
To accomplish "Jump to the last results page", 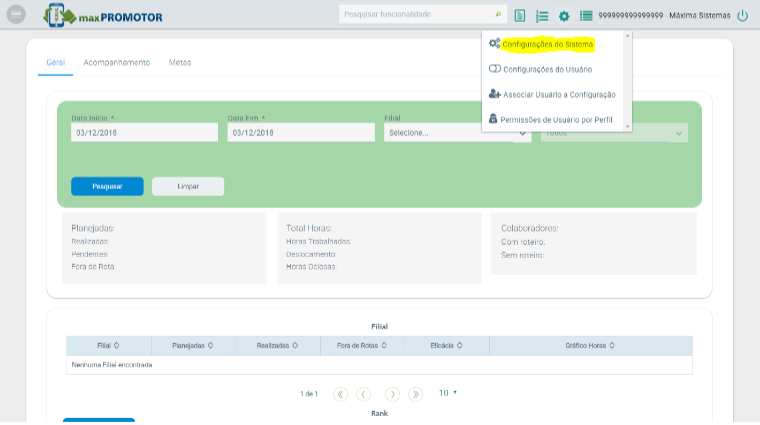I will (416, 394).
